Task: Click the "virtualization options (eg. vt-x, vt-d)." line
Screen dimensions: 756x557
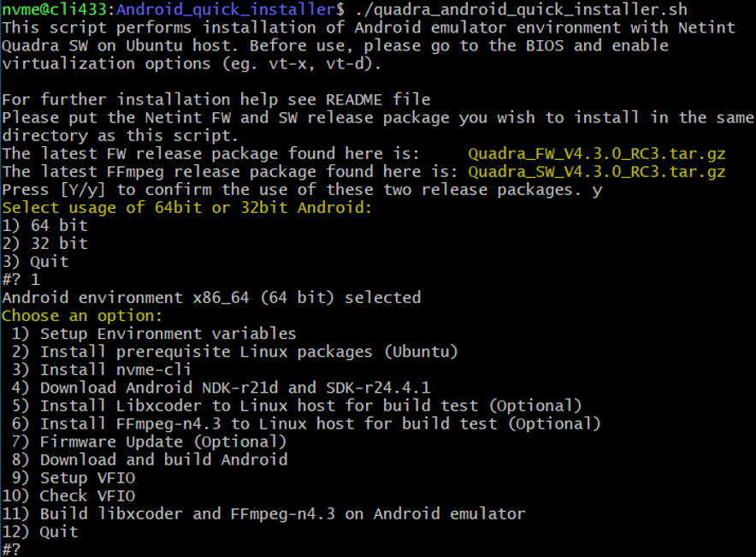Action: pyautogui.click(x=192, y=63)
